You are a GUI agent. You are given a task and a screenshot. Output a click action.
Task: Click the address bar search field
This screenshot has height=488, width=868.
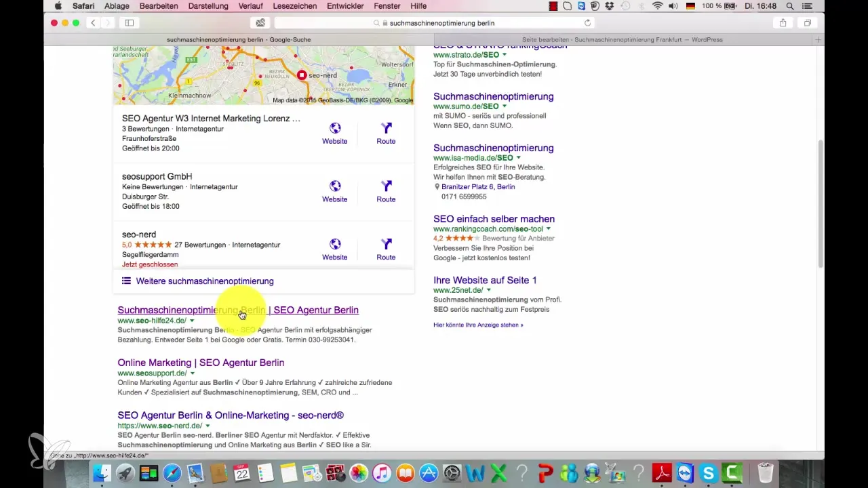point(434,22)
